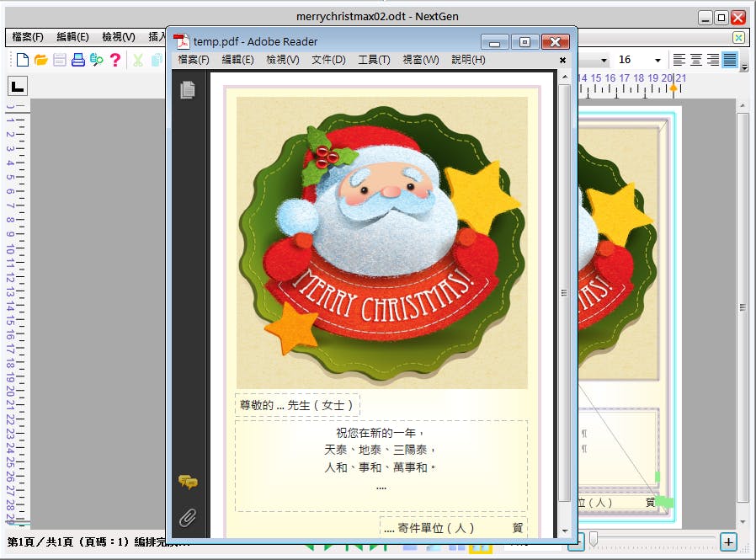Minimize the NextGen window
The image size is (756, 560).
pos(705,18)
